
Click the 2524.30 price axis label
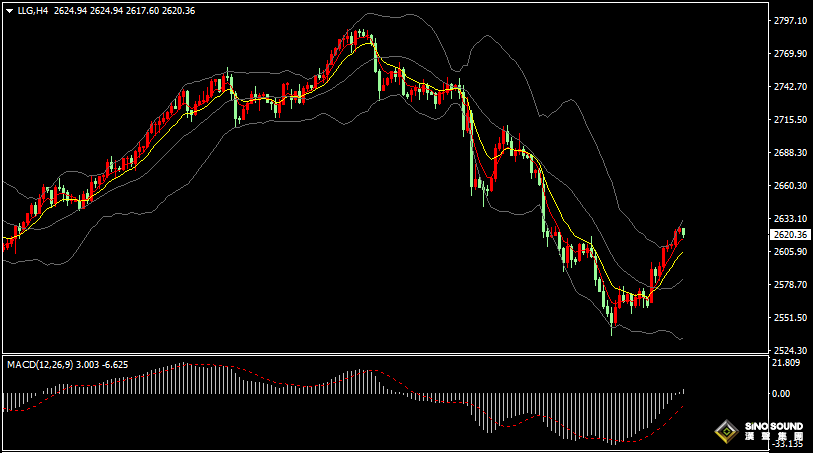point(790,351)
